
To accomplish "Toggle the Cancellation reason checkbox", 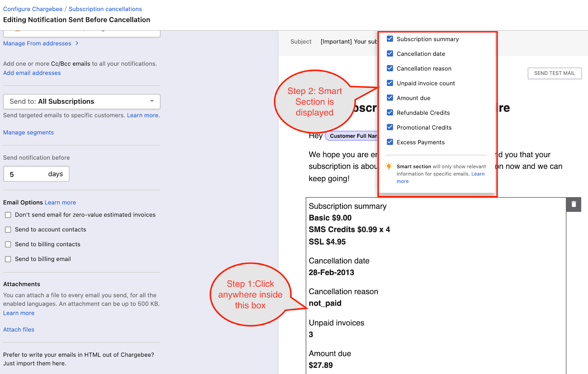I will (390, 68).
